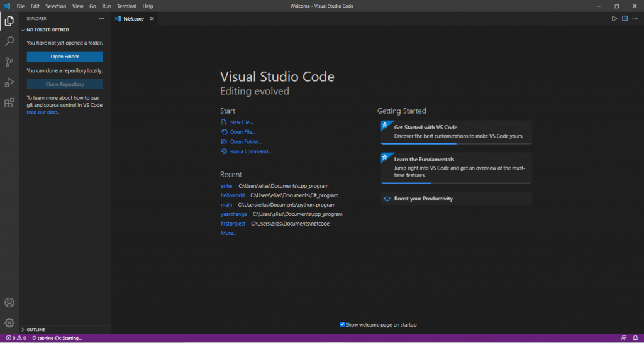Toggle Show welcome page on startup checkbox
Viewport: 644px width, 343px height.
[x=342, y=324]
